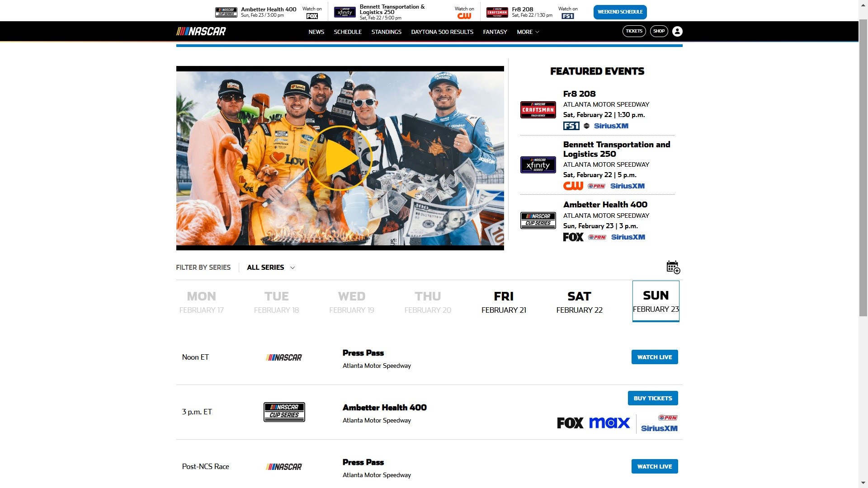The height and width of the screenshot is (488, 868).
Task: Click BUY TICKETS for Ambetter Health 400
Action: coord(653,398)
